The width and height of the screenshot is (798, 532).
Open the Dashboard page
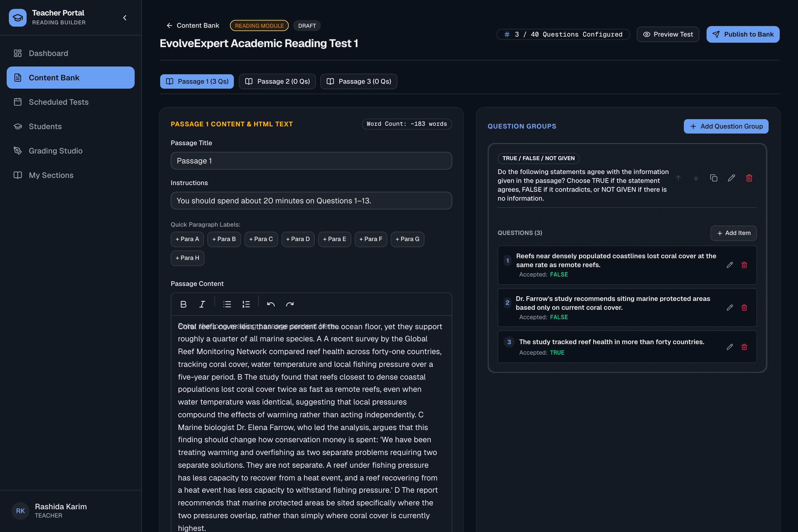pos(71,53)
